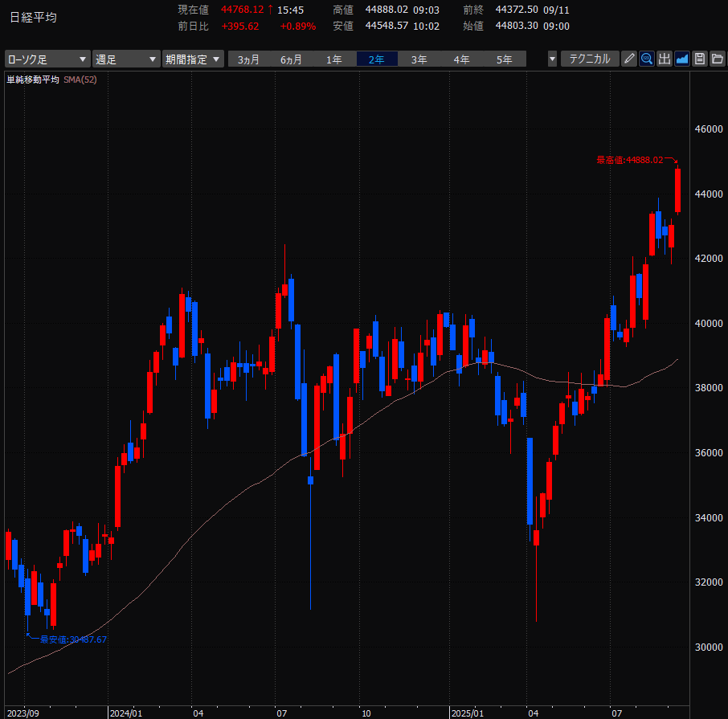Save chart settings with floppy icon
728x719 pixels.
coord(700,59)
